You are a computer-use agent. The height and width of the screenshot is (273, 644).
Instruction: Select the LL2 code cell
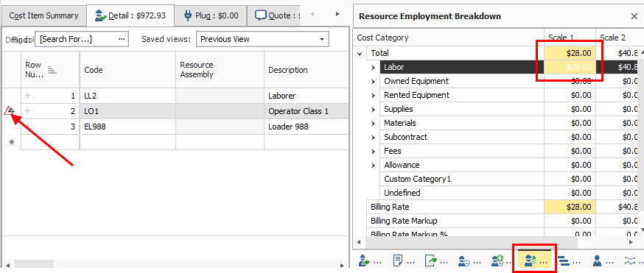(127, 96)
